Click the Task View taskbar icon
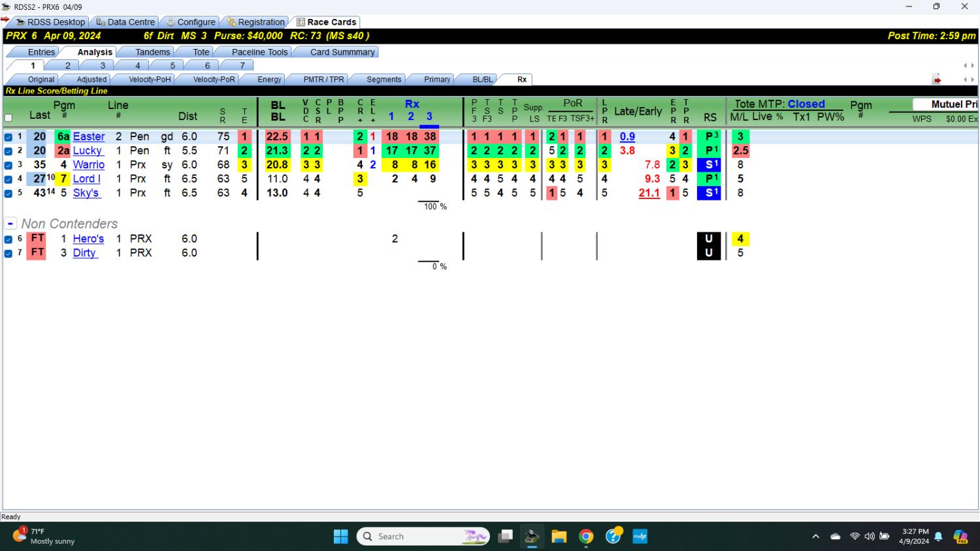This screenshot has width=980, height=551. 505,537
